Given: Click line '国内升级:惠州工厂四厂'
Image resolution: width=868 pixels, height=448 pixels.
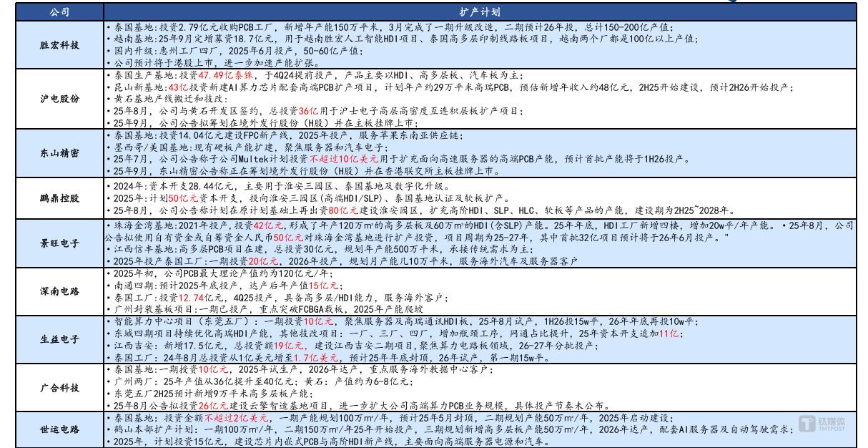Looking at the screenshot, I should coord(234,51).
